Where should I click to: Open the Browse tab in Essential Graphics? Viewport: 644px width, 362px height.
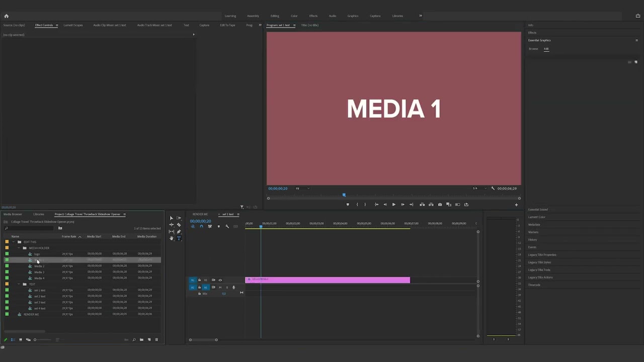click(533, 49)
